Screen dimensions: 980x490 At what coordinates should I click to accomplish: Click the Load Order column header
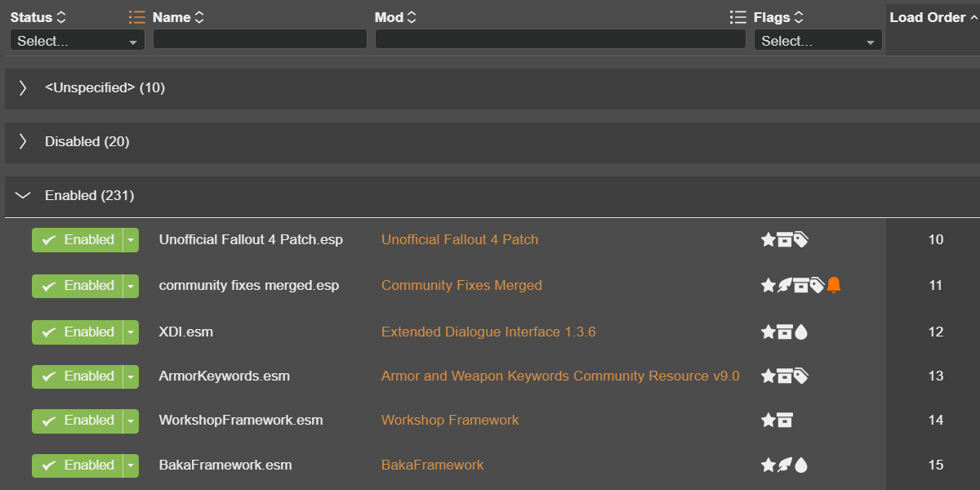(928, 17)
